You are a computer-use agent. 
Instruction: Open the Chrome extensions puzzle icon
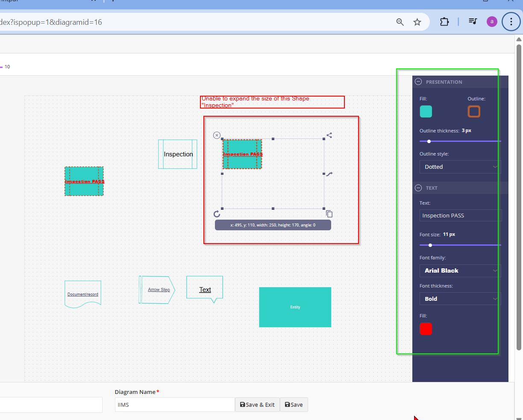click(x=444, y=22)
